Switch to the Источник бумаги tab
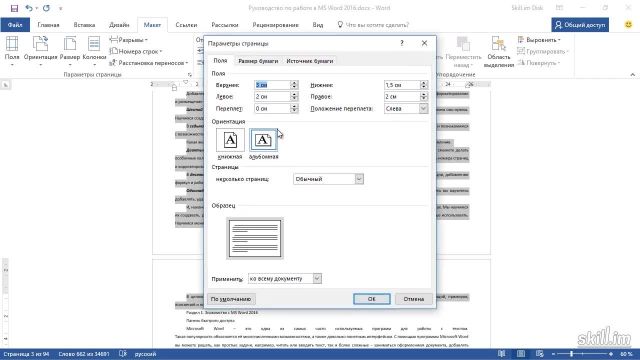The image size is (640, 360). click(309, 61)
